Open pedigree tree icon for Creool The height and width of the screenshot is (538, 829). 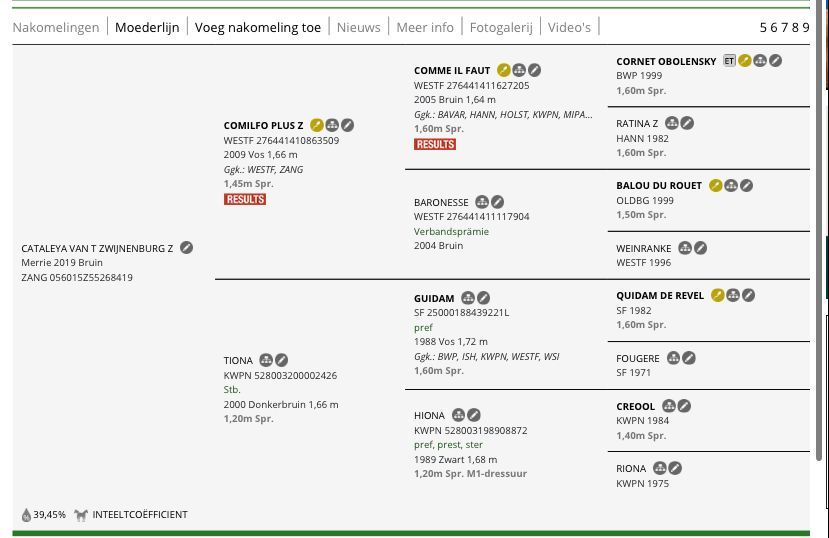[x=669, y=406]
